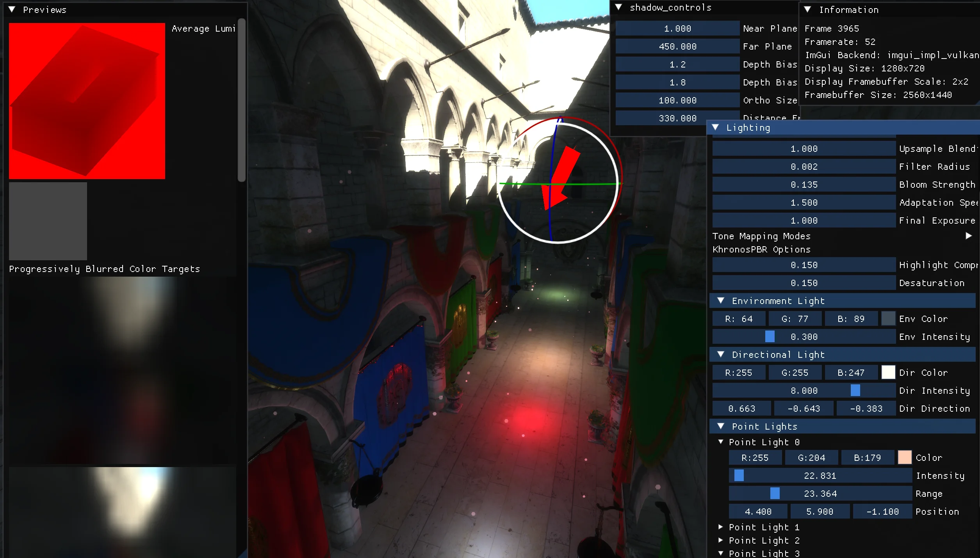Click the Far Plane value field
Screen dimensions: 980x558
[677, 46]
